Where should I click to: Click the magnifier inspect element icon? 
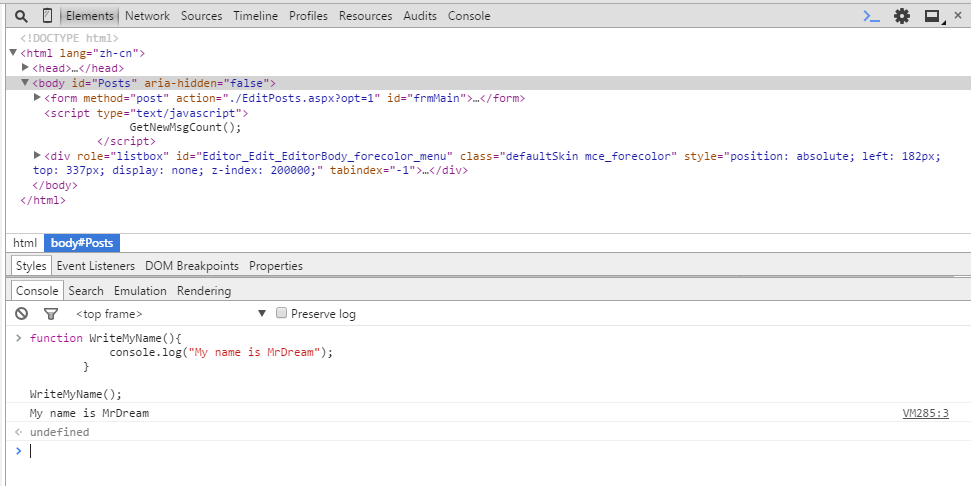tap(21, 16)
